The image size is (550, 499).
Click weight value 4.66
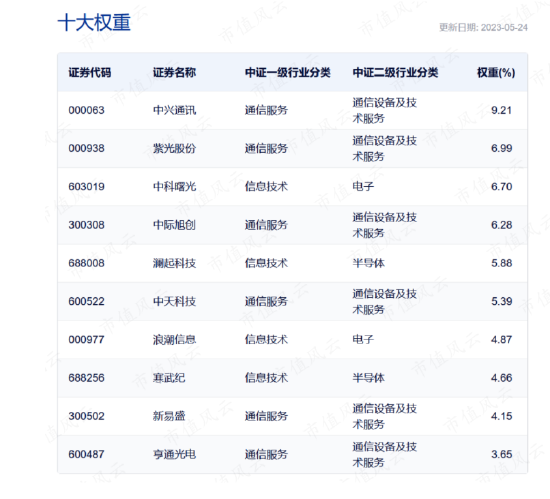click(502, 378)
